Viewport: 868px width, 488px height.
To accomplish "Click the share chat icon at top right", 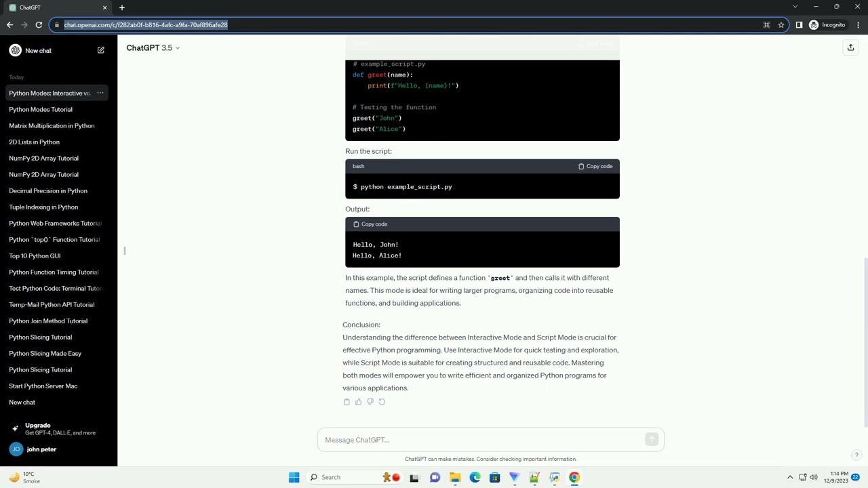I will tap(850, 47).
